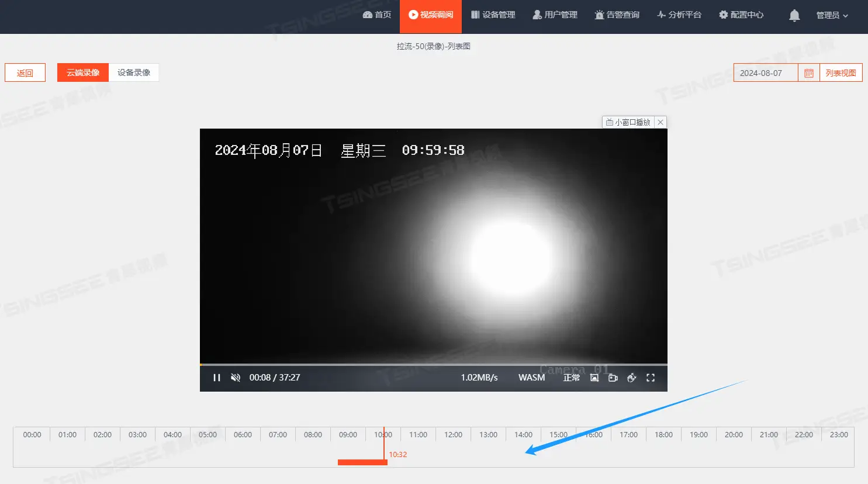868x484 pixels.
Task: Jump to 23:00 on the timeline
Action: tap(839, 435)
